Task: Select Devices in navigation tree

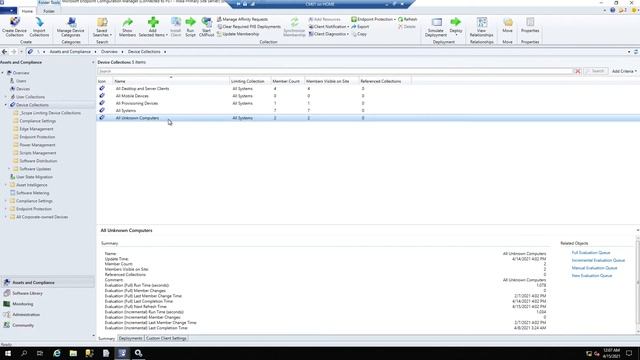Action: [23, 89]
